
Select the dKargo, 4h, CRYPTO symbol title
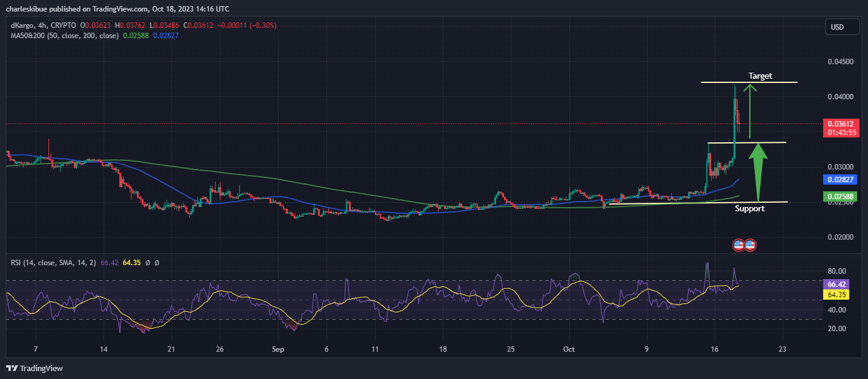point(44,25)
